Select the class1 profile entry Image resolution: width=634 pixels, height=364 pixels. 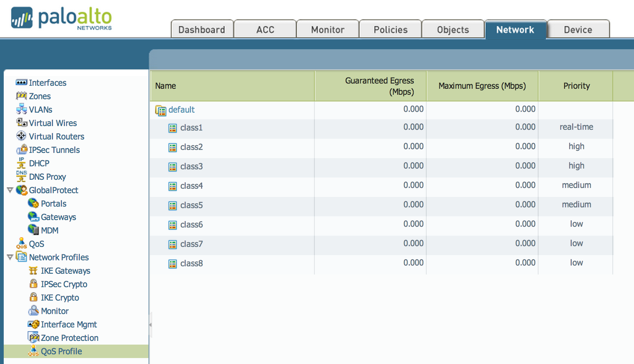coord(192,128)
